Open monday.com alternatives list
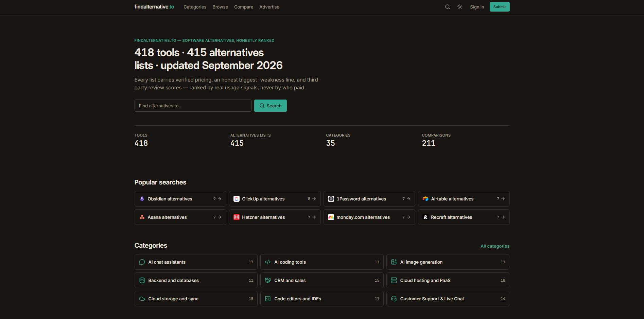Image resolution: width=644 pixels, height=319 pixels. tap(369, 217)
